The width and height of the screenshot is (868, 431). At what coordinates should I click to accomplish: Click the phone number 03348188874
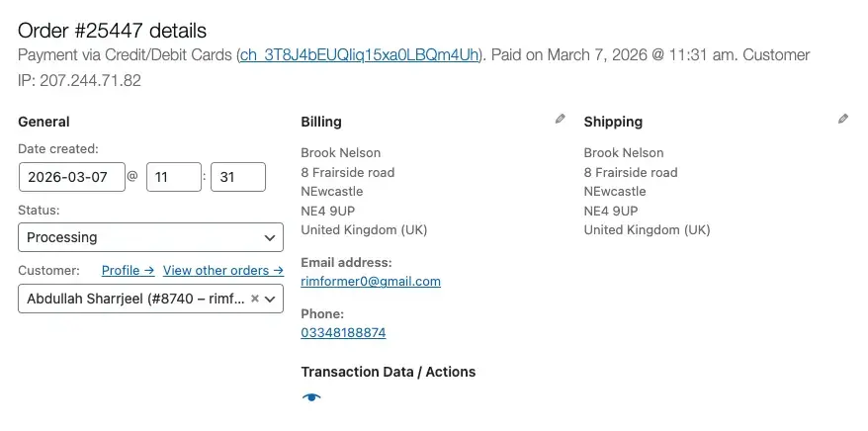click(343, 333)
